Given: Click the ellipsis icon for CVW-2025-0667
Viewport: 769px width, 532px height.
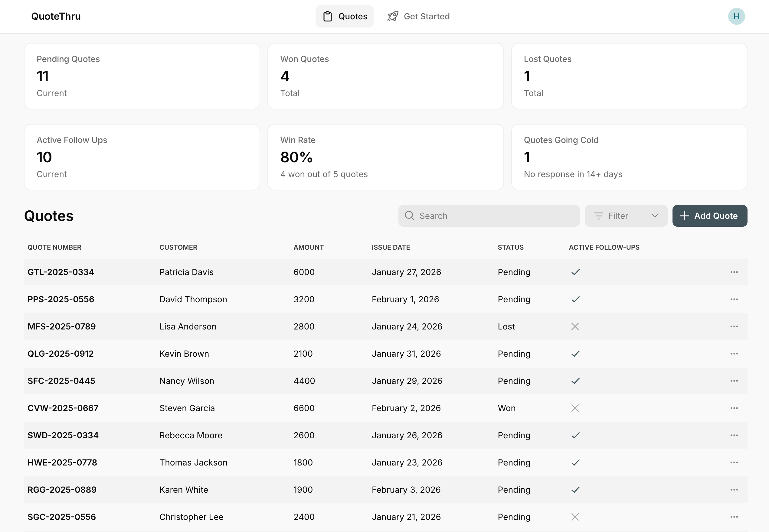Looking at the screenshot, I should pos(734,408).
